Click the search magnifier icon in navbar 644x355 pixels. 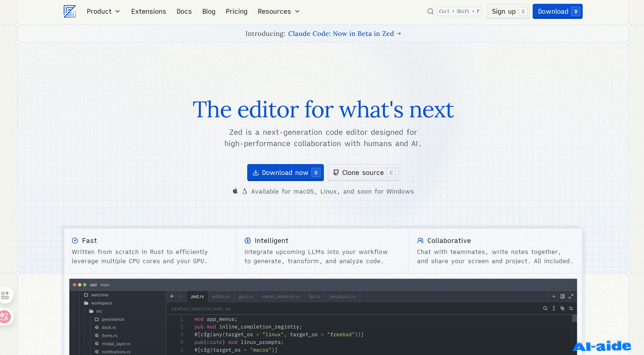click(x=430, y=12)
